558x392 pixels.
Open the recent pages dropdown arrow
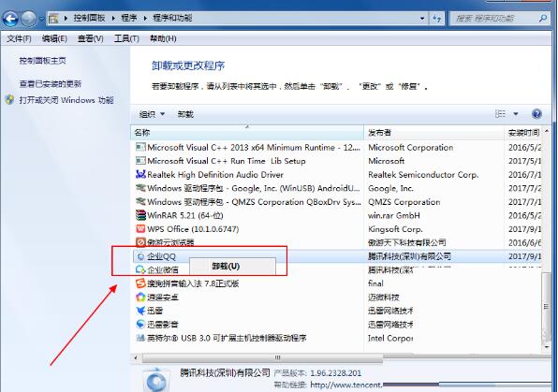tap(41, 19)
